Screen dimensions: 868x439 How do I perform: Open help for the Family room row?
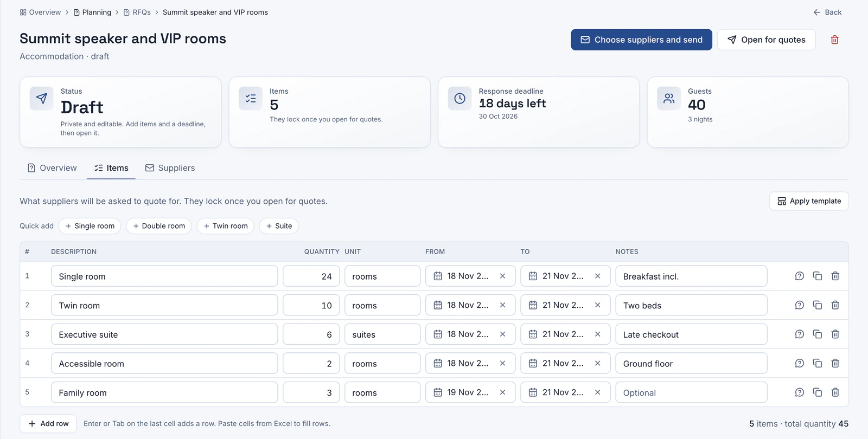(799, 392)
